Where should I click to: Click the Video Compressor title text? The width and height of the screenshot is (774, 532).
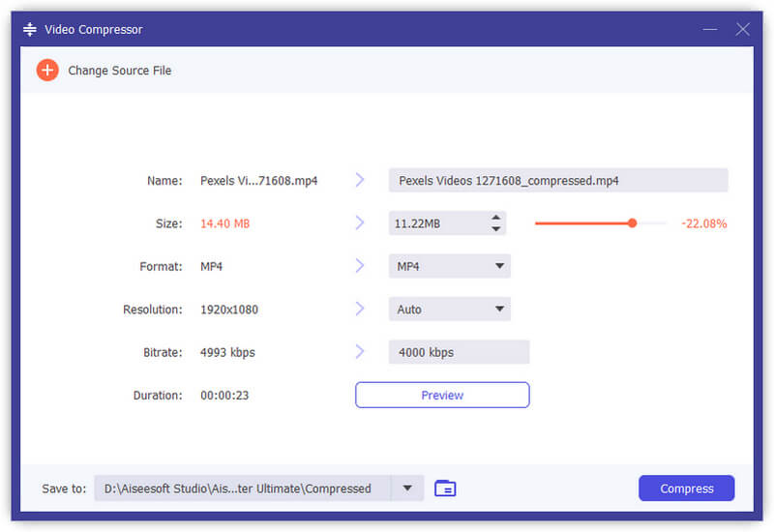point(93,30)
